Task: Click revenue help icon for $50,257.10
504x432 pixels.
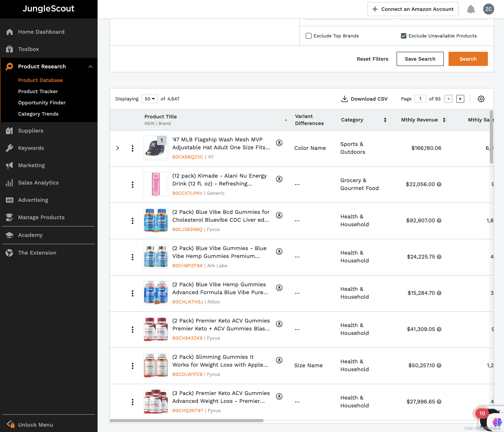Action: click(439, 365)
